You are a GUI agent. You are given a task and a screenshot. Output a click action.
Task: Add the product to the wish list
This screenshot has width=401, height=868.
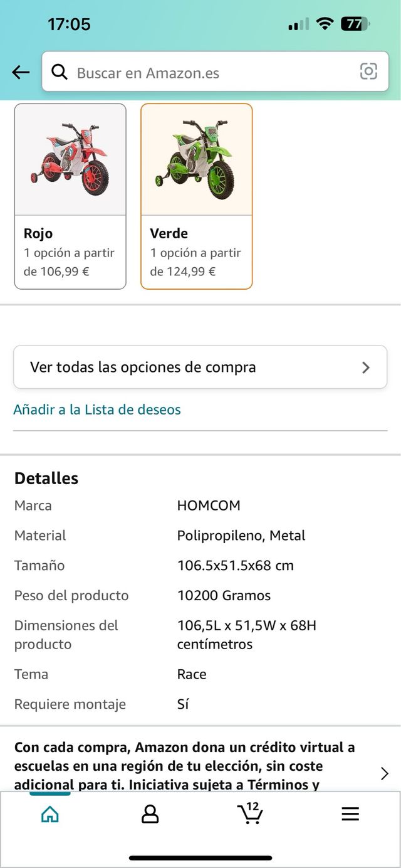click(x=97, y=409)
